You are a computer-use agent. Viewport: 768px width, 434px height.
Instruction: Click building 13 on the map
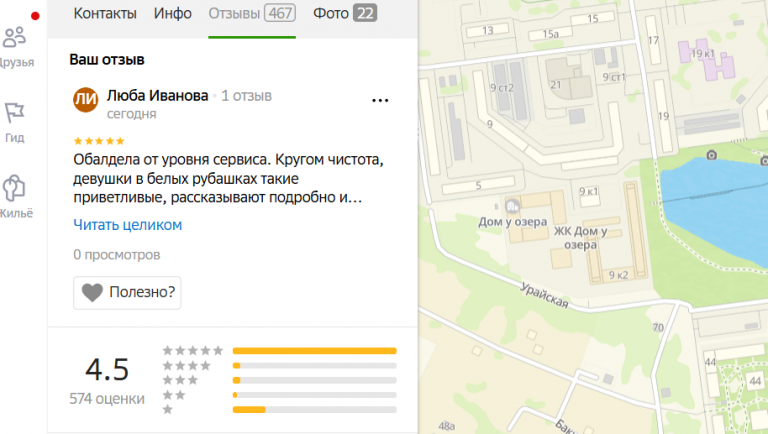click(x=488, y=31)
